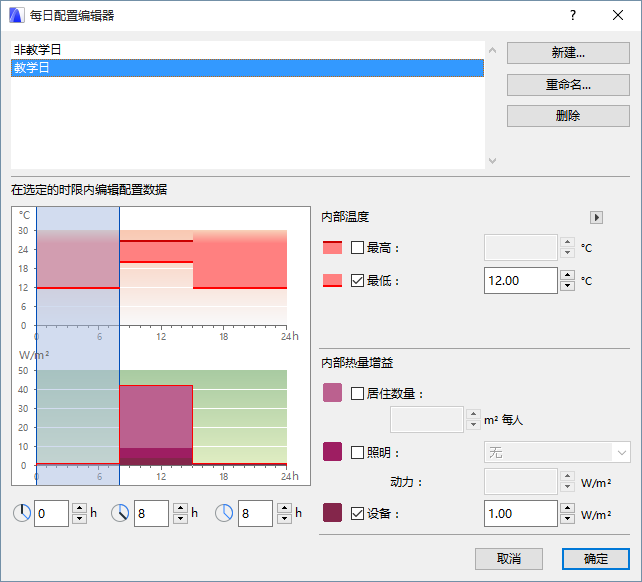Click the start time clock icon
The width and height of the screenshot is (642, 582).
click(x=22, y=513)
